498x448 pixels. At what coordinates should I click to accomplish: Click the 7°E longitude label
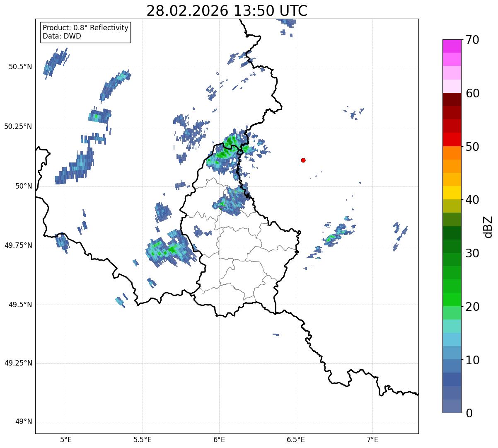[372, 440]
